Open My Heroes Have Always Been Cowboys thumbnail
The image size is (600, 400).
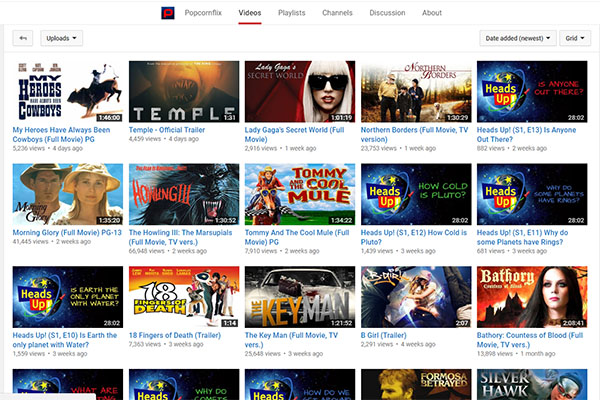tap(68, 91)
